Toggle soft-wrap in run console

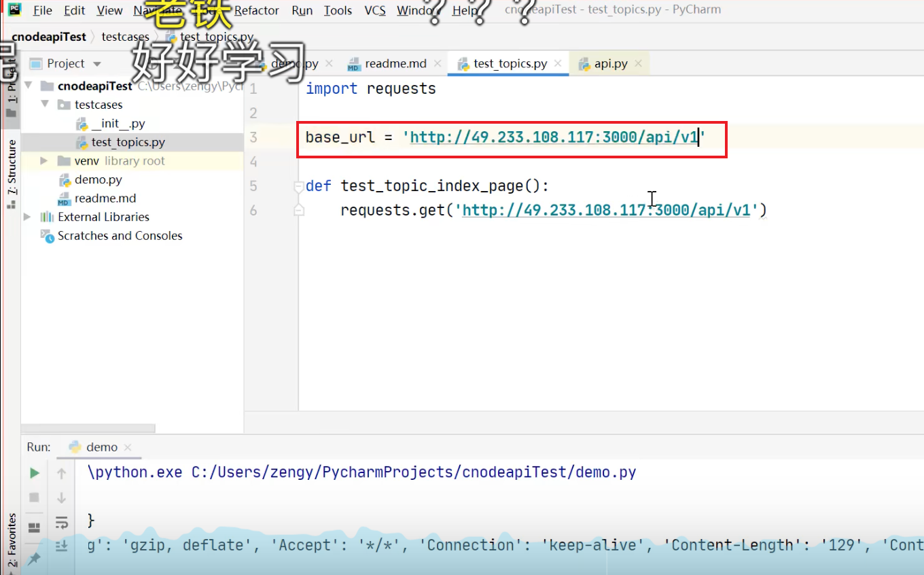[61, 522]
